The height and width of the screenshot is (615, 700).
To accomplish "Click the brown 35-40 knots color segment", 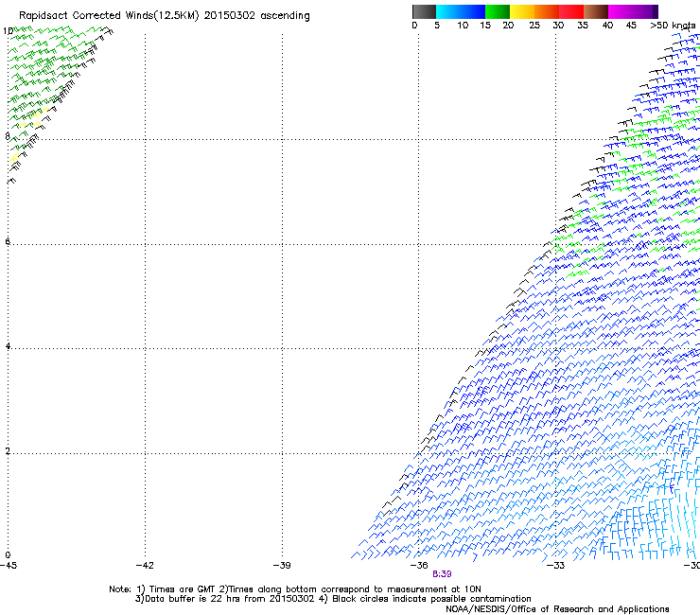I will coord(596,11).
